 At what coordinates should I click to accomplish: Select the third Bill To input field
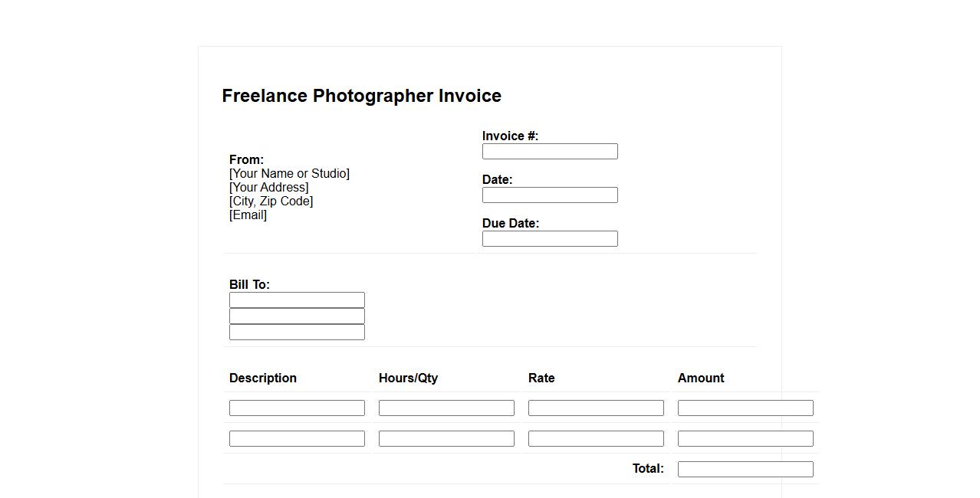click(297, 333)
